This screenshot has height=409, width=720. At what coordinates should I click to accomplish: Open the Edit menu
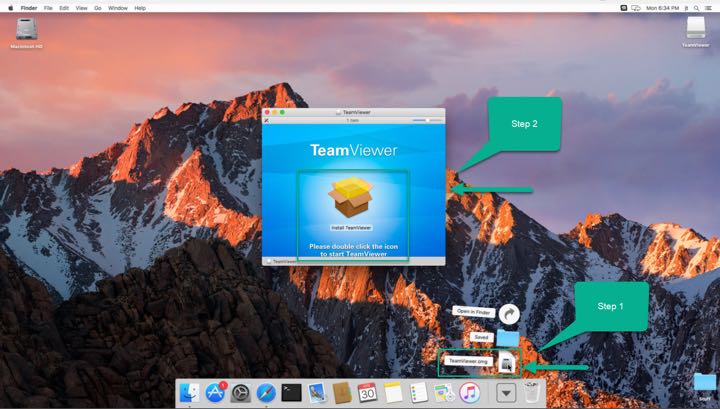point(64,8)
